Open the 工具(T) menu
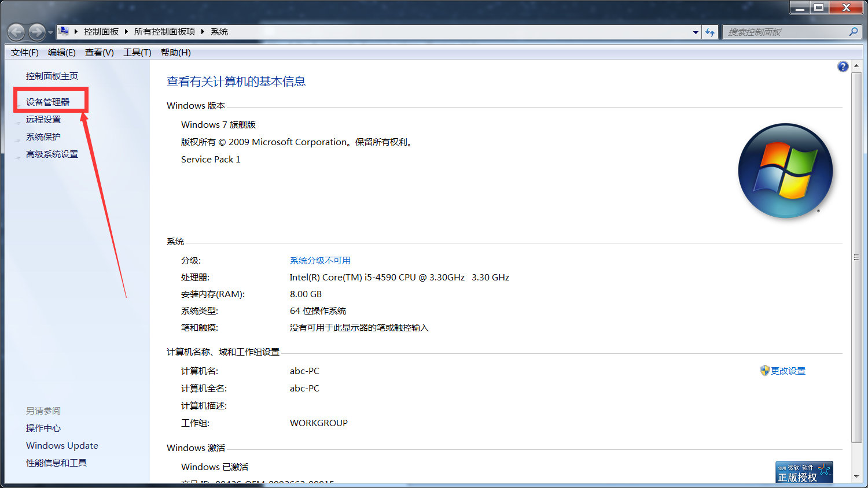The width and height of the screenshot is (868, 488). pyautogui.click(x=137, y=53)
